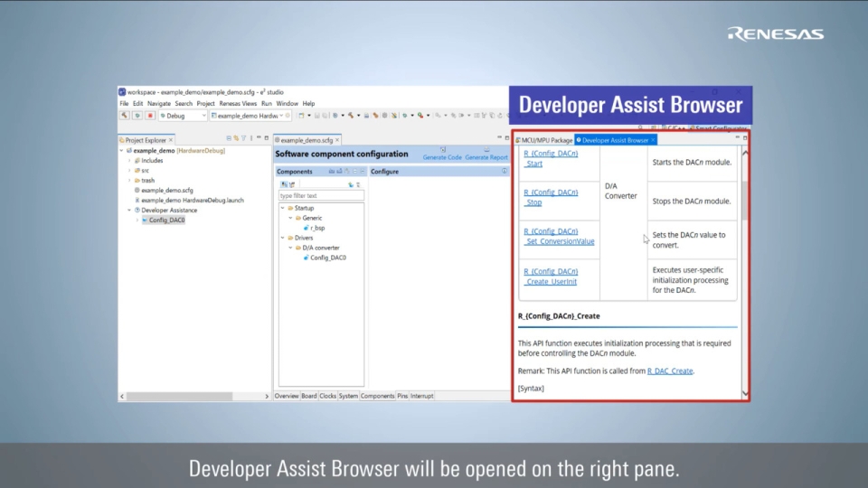Viewport: 868px width, 488px height.
Task: Minimize the Project Explorer panel
Action: [x=259, y=137]
